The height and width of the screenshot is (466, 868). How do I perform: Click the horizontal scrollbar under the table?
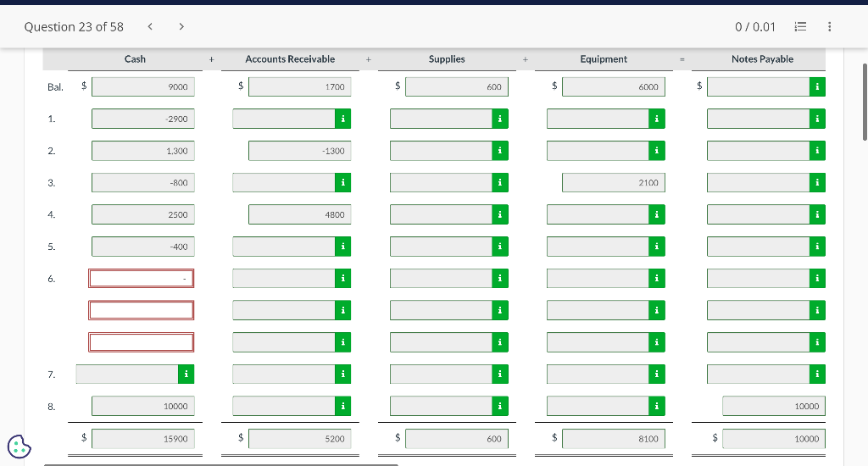click(x=221, y=465)
